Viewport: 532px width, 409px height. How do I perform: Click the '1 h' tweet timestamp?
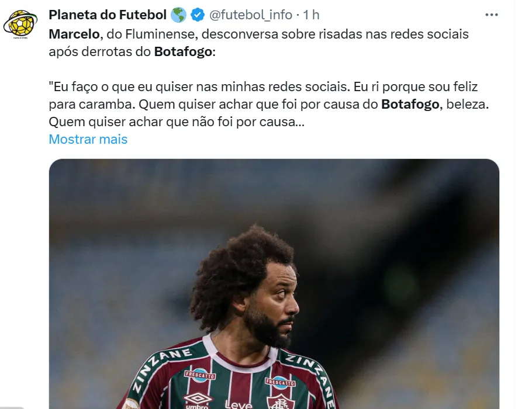point(311,15)
